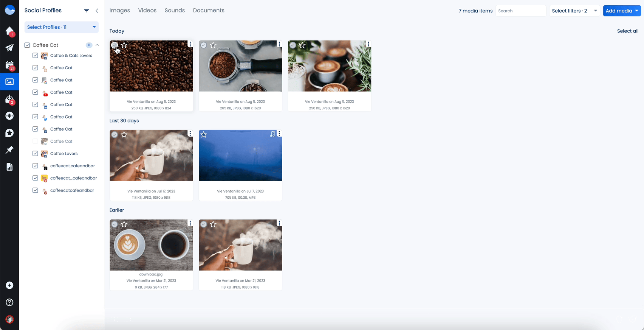
Task: Click the 7 media items label
Action: (475, 11)
